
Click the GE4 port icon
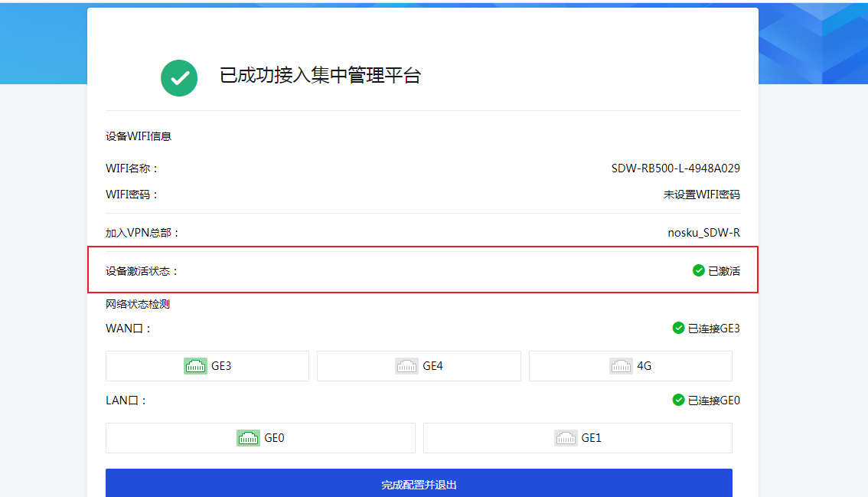[x=407, y=366]
